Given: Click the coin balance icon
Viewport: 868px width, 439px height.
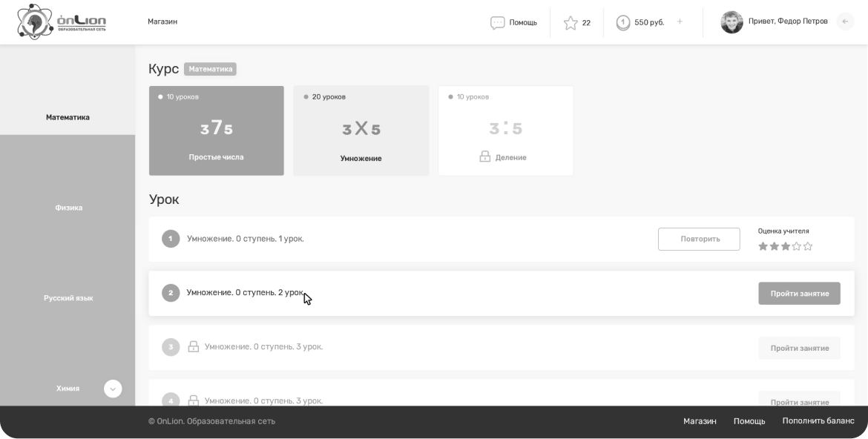Looking at the screenshot, I should 623,22.
